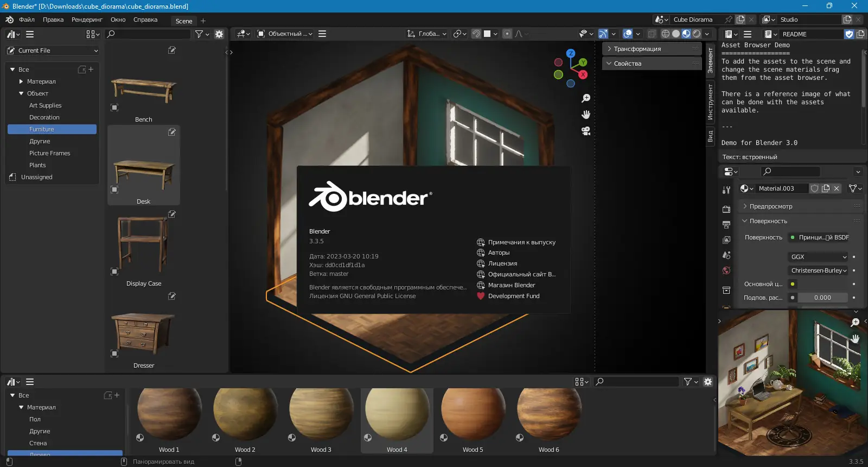The image size is (868, 467).
Task: Open the Рендеринг menu
Action: [x=87, y=20]
